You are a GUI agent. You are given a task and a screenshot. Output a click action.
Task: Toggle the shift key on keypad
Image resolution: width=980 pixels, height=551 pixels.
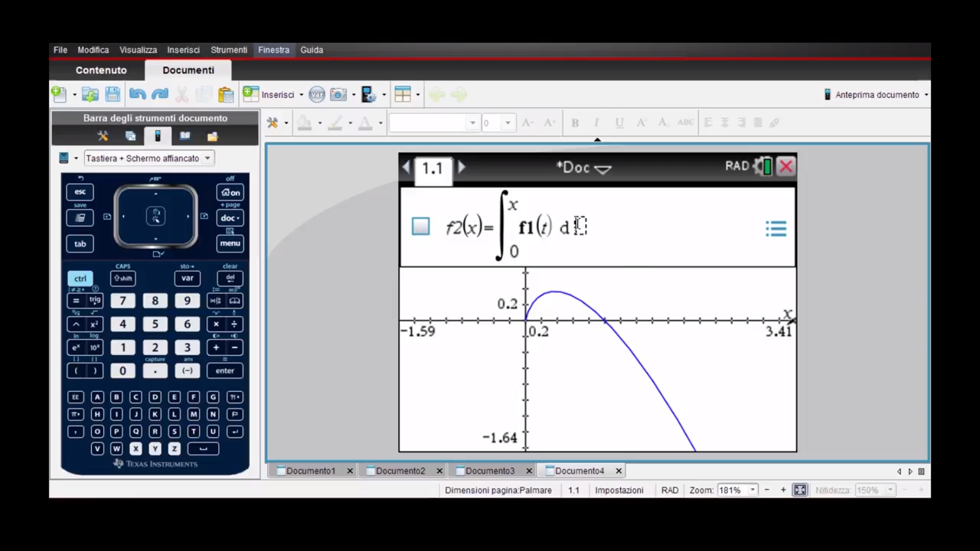click(122, 279)
